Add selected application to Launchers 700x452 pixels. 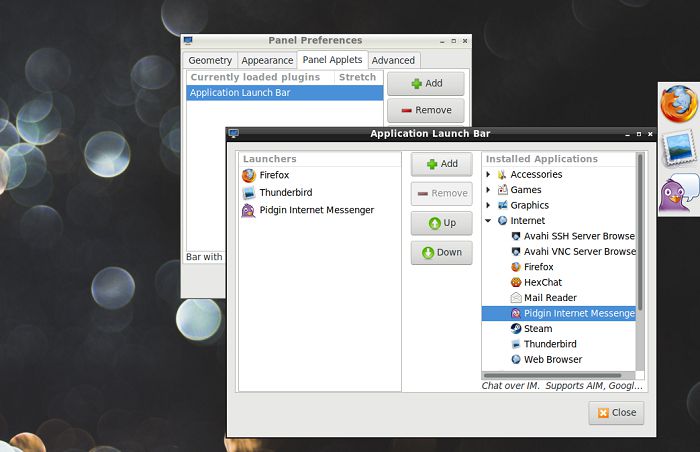pos(442,164)
